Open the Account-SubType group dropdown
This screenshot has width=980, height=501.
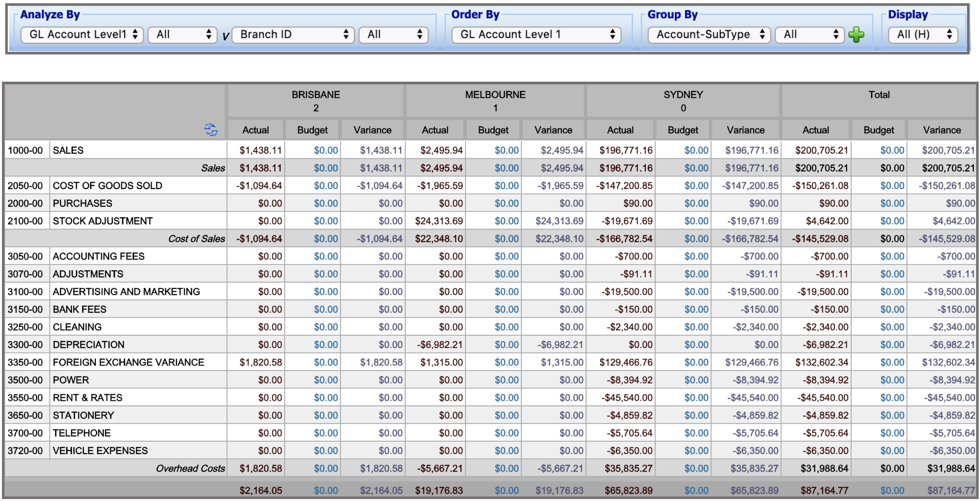pyautogui.click(x=709, y=35)
